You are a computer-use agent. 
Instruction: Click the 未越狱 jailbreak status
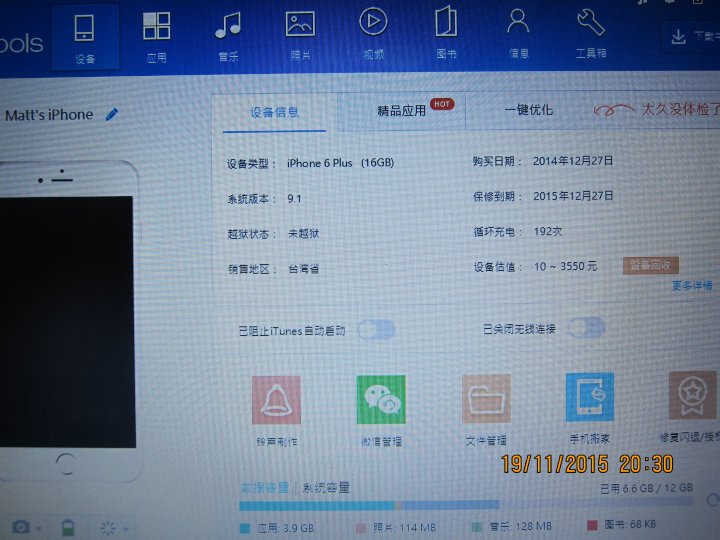pyautogui.click(x=303, y=233)
